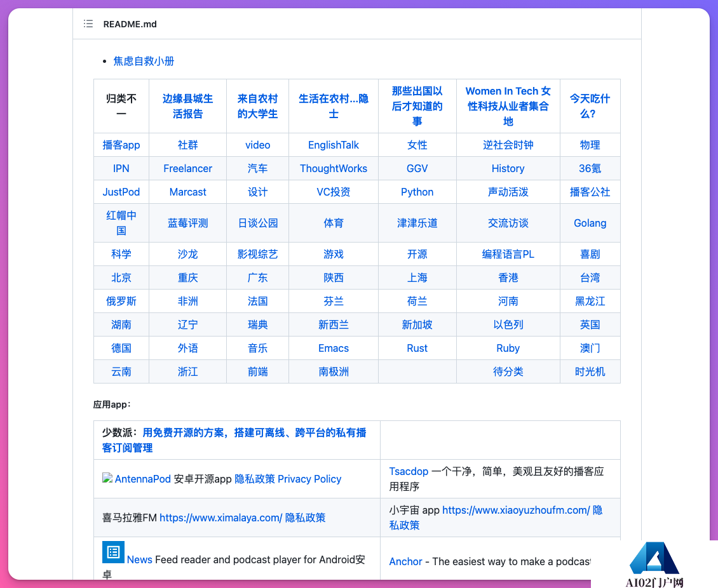
Task: Open the 播客app category link
Action: [121, 145]
